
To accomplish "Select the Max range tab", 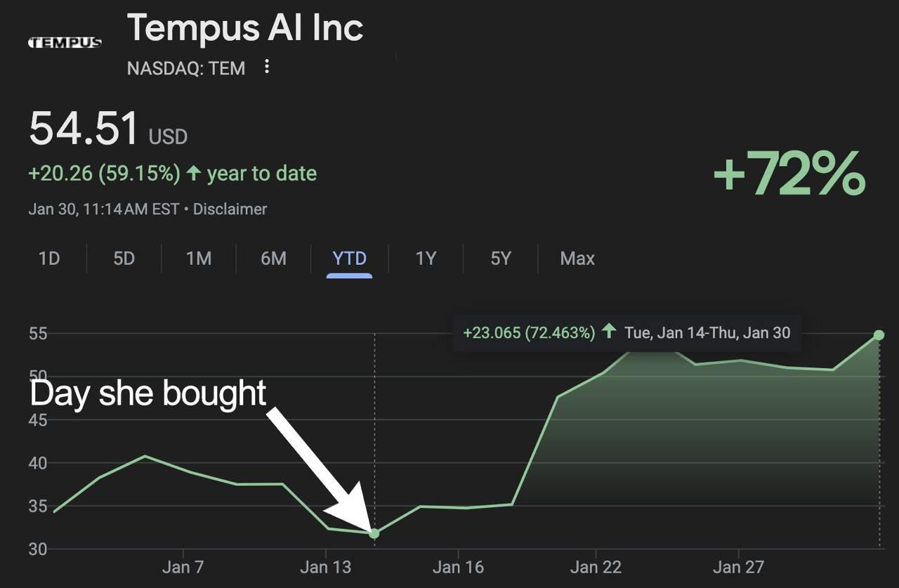I will (x=577, y=259).
